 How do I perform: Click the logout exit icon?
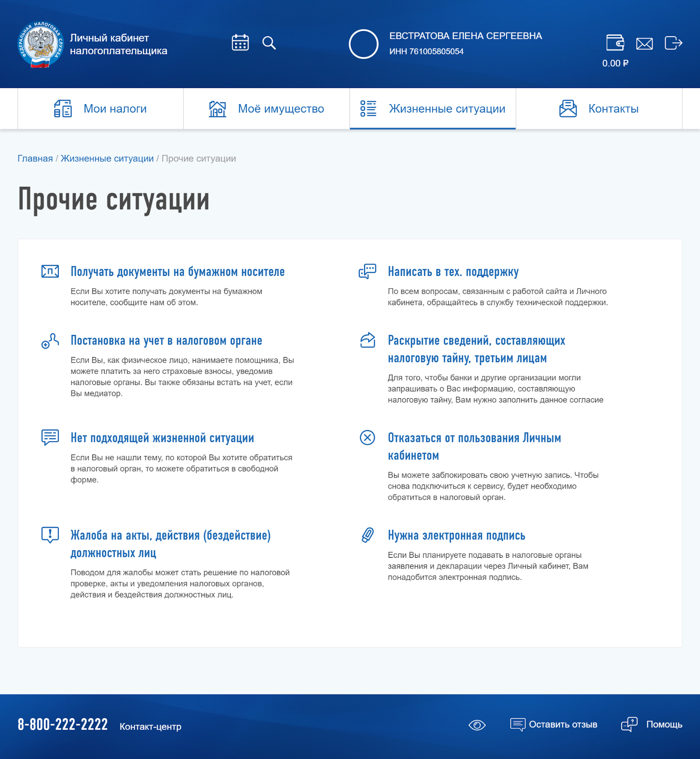(673, 43)
